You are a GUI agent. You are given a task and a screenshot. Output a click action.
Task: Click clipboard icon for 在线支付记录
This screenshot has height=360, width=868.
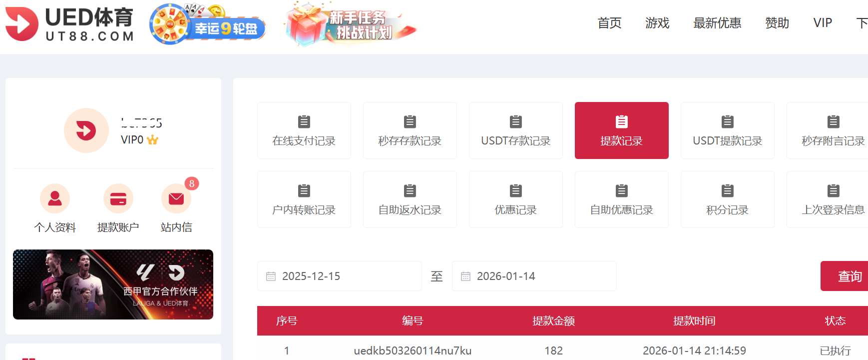(x=304, y=121)
